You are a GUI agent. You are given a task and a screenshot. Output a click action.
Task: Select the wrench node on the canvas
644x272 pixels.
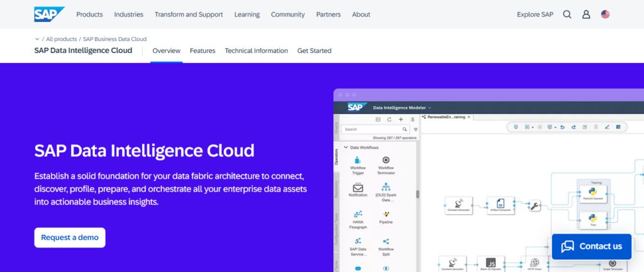535,206
